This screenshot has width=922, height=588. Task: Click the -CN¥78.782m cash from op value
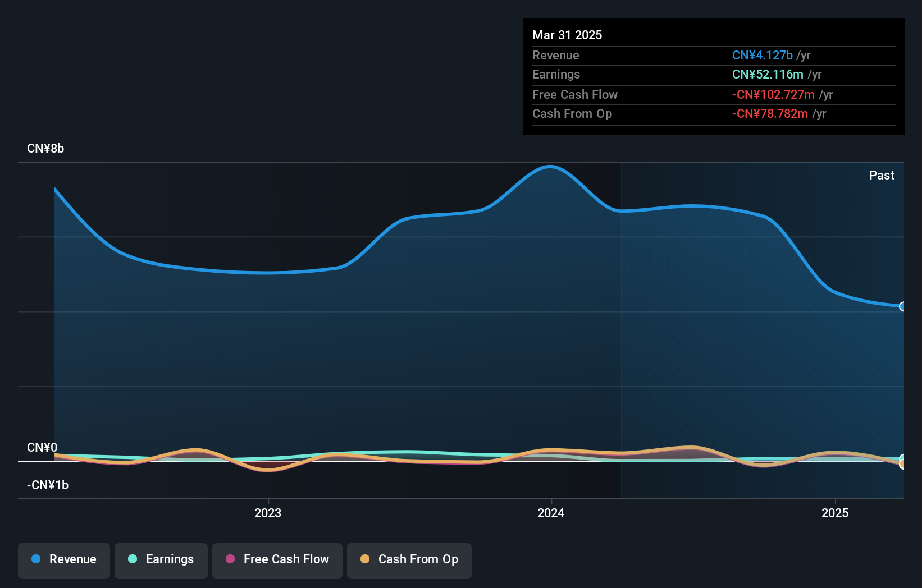click(770, 113)
